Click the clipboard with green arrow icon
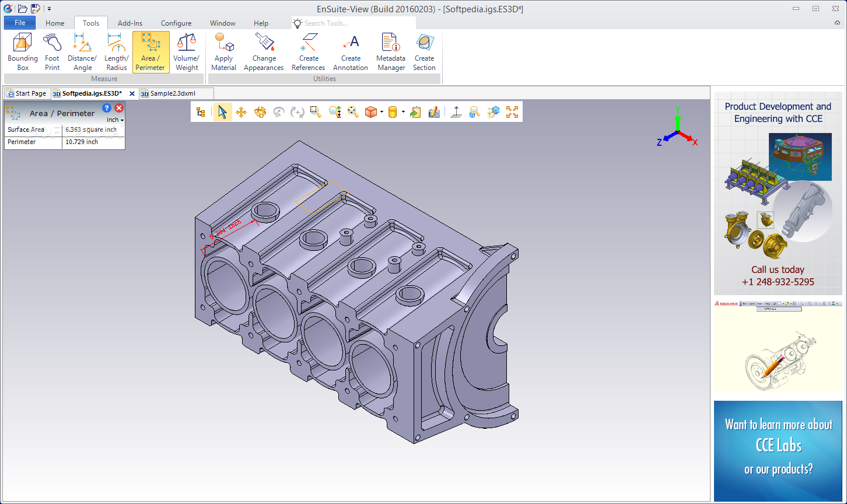 [x=415, y=112]
